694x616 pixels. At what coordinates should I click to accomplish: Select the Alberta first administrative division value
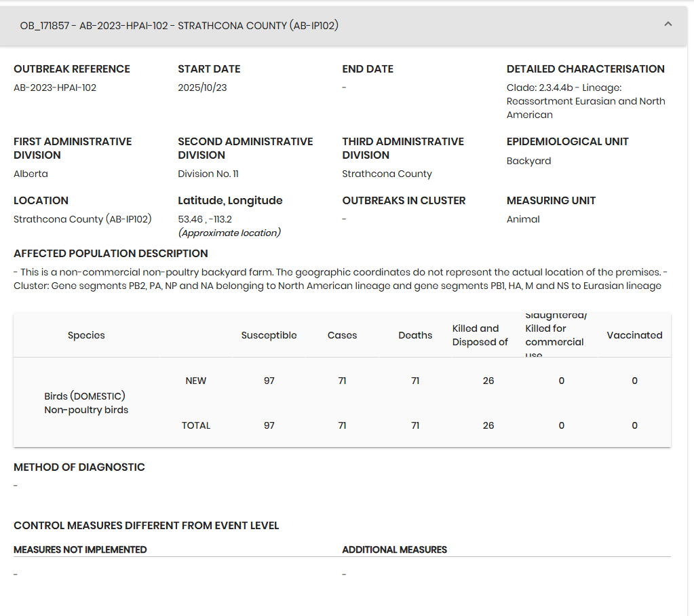point(31,174)
